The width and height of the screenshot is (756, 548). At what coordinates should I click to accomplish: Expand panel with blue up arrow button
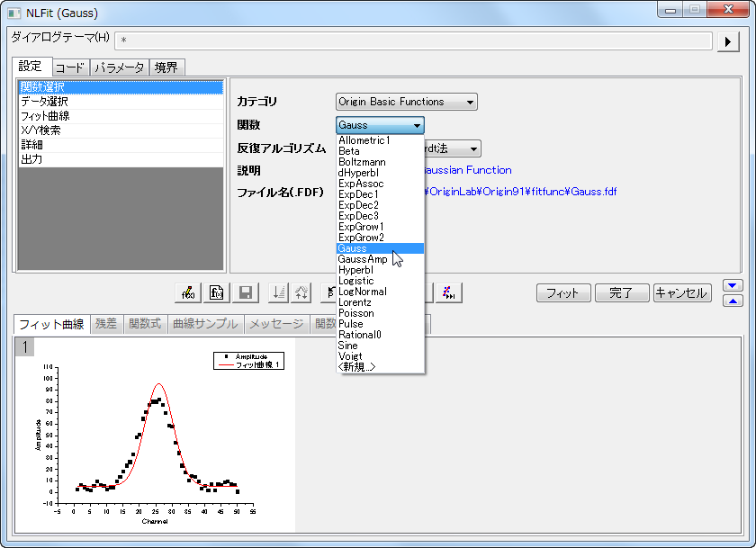(733, 301)
